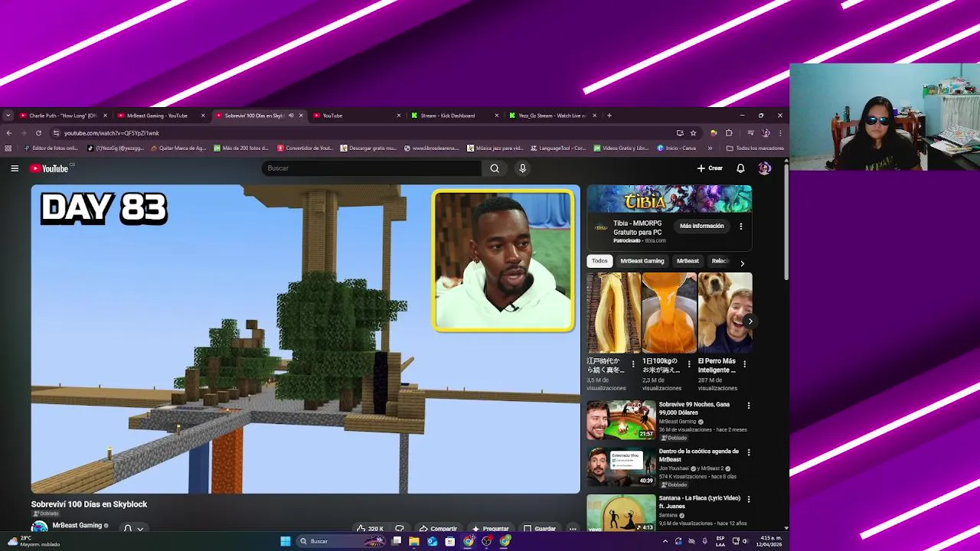Open the notifications bell in the YouTube header
This screenshot has width=980, height=551.
740,168
